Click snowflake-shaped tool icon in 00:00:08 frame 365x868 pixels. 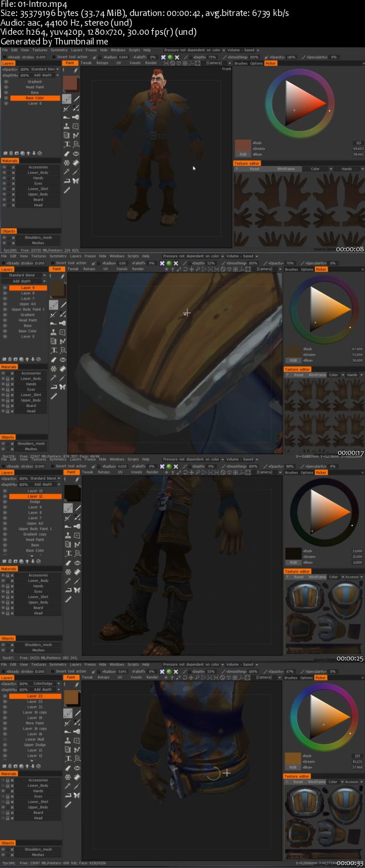pos(67,162)
